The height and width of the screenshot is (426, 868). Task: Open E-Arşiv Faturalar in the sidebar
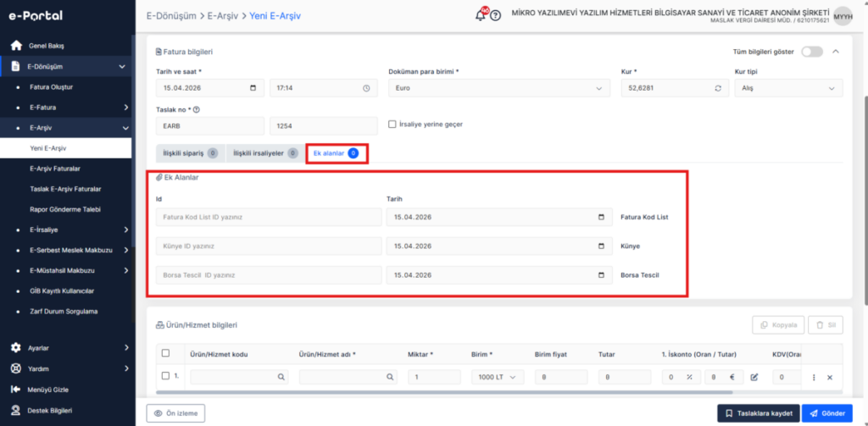55,169
